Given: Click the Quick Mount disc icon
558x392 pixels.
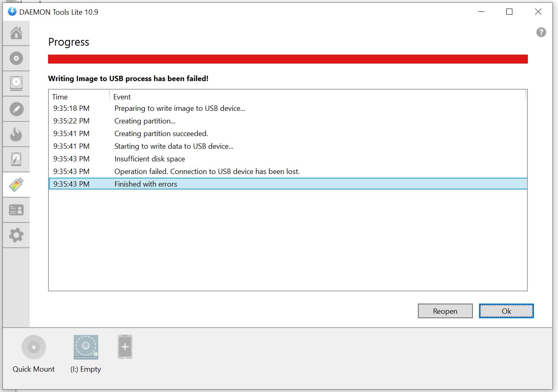Looking at the screenshot, I should click(34, 347).
